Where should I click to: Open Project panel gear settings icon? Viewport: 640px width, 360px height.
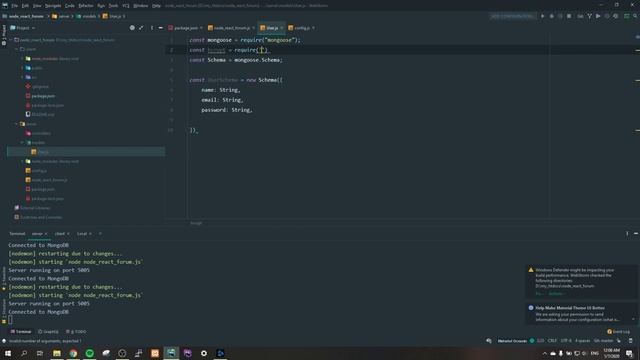[x=132, y=28]
